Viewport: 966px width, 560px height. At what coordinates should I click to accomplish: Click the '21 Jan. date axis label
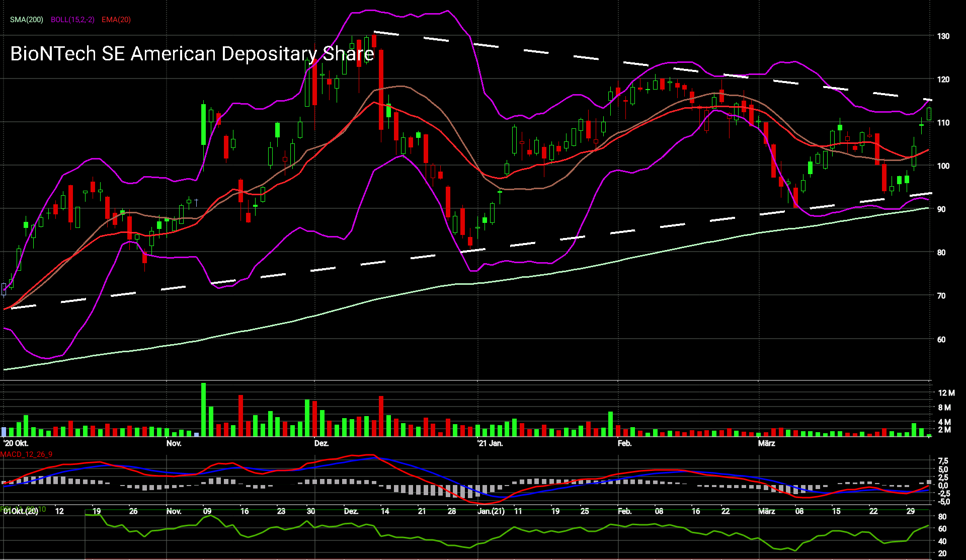pos(490,443)
